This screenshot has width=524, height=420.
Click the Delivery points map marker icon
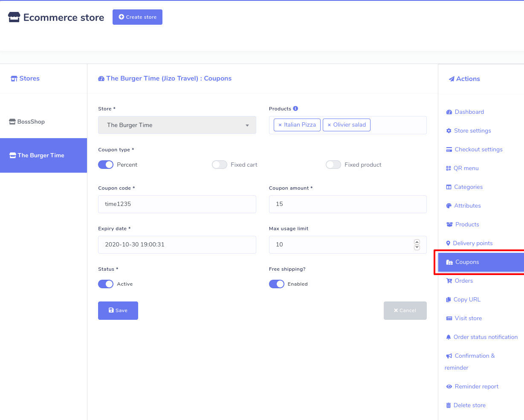448,243
